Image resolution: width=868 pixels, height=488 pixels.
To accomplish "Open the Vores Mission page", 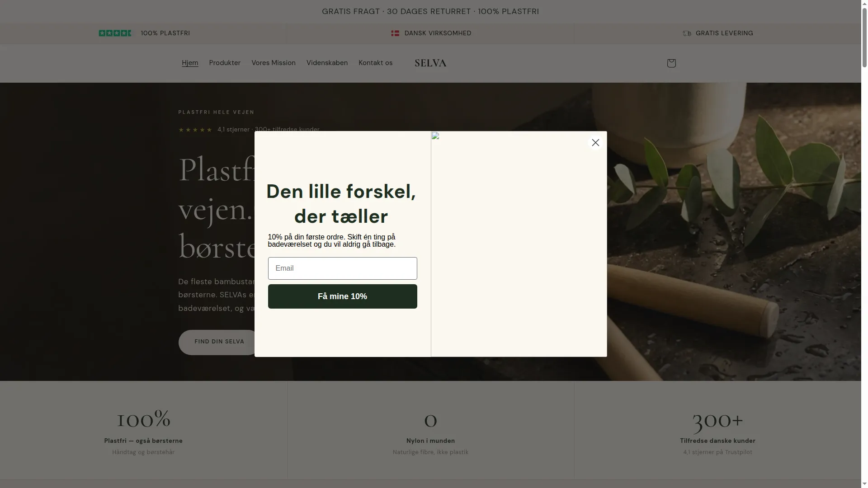I will pyautogui.click(x=274, y=63).
